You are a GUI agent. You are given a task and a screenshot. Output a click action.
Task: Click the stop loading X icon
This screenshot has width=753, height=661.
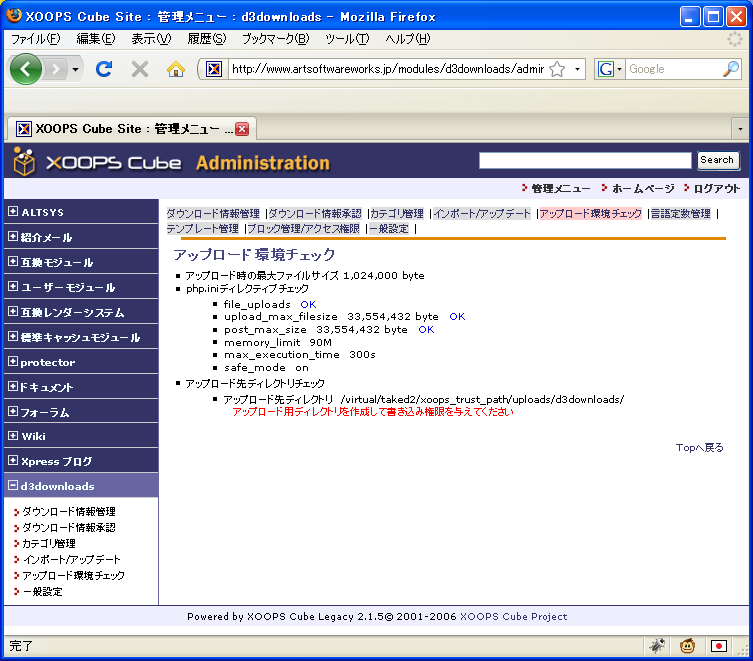tap(140, 69)
